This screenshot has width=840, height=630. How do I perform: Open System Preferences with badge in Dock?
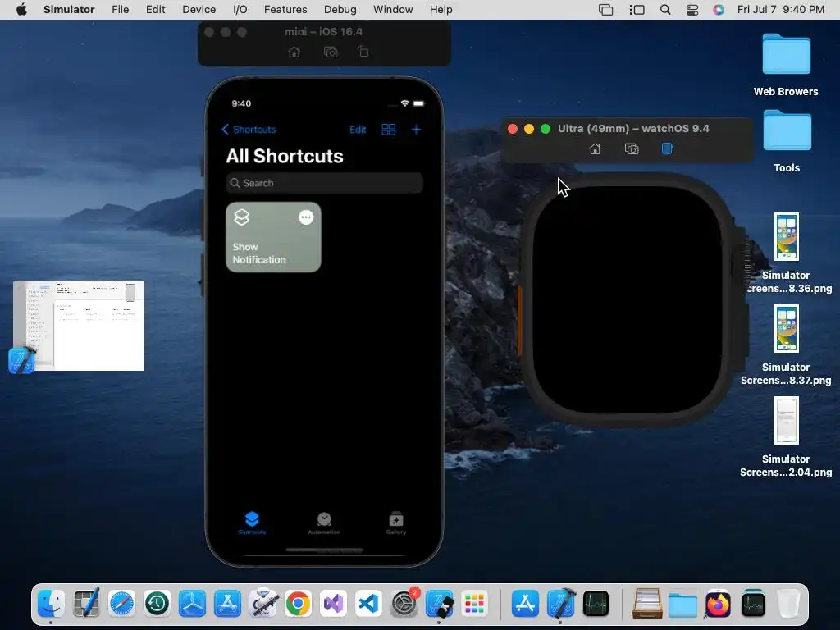coord(404,603)
